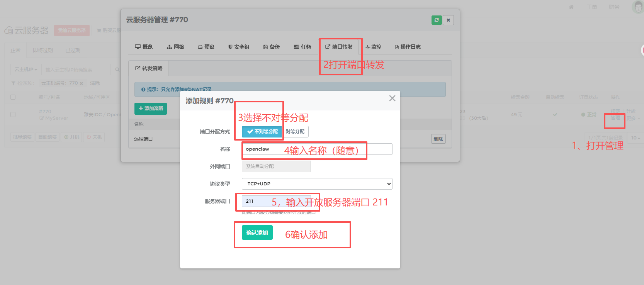Select the 正常 tab in server list
The height and width of the screenshot is (285, 644).
(15, 50)
